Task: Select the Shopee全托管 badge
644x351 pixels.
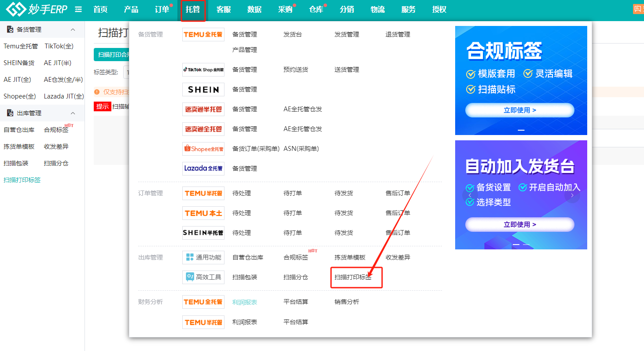Action: 203,148
